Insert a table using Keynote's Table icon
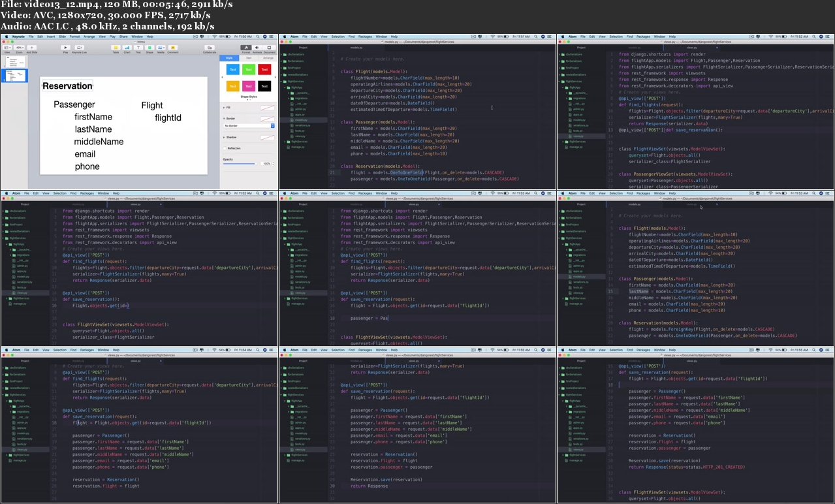The height and width of the screenshot is (504, 835). coord(116,48)
